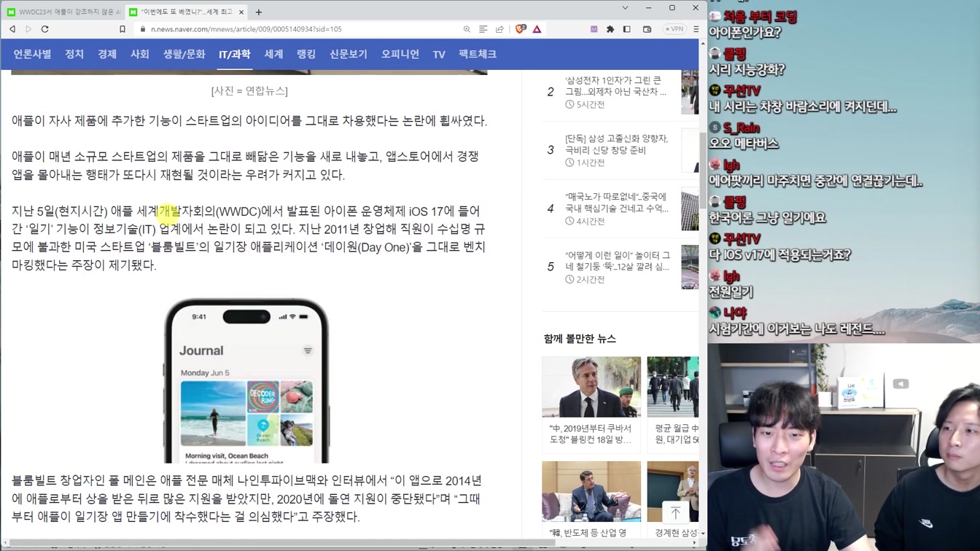Click the purple extension icon in toolbar

(x=594, y=29)
